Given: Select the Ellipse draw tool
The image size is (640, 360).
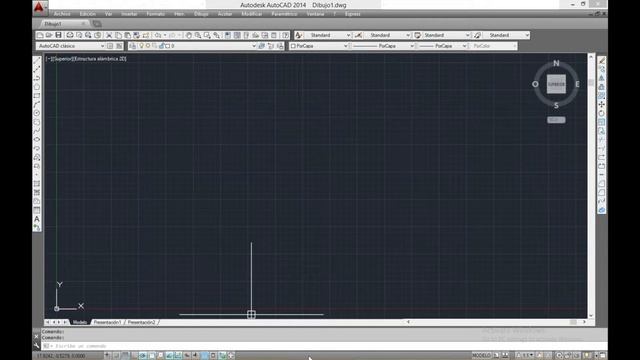Looking at the screenshot, I should coord(37,140).
